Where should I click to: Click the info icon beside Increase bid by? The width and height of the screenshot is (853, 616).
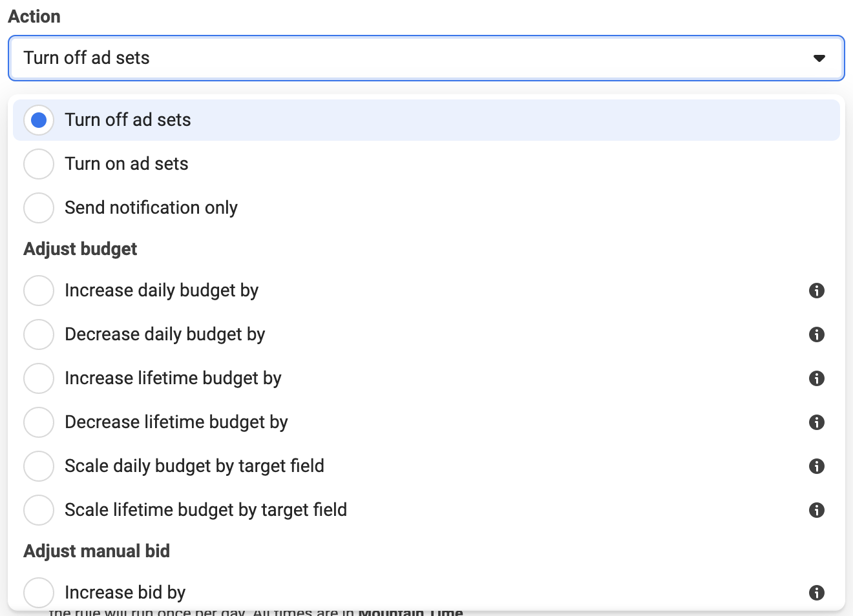(816, 592)
